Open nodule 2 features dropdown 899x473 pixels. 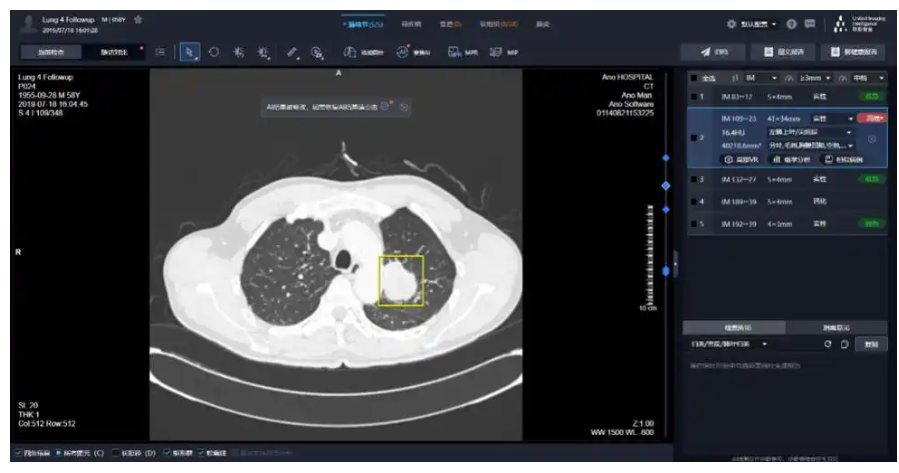(810, 146)
